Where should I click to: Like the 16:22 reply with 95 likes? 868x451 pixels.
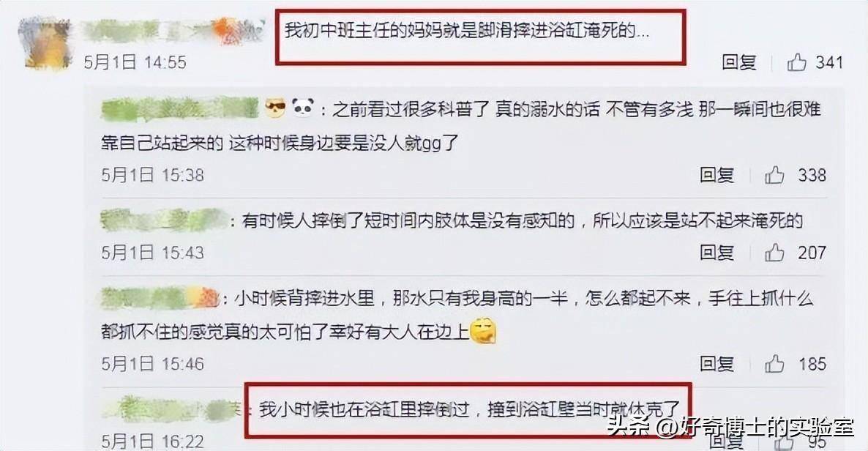(x=783, y=443)
